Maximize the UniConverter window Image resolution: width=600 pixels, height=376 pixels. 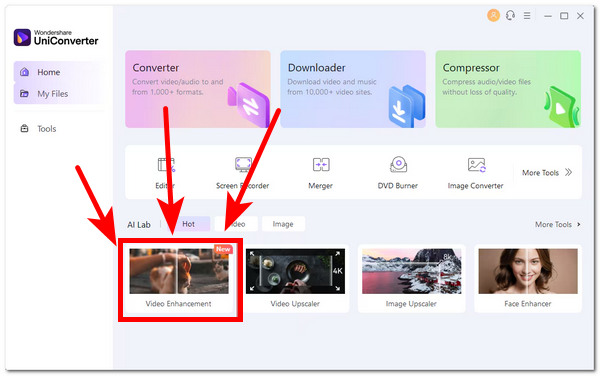pyautogui.click(x=564, y=16)
